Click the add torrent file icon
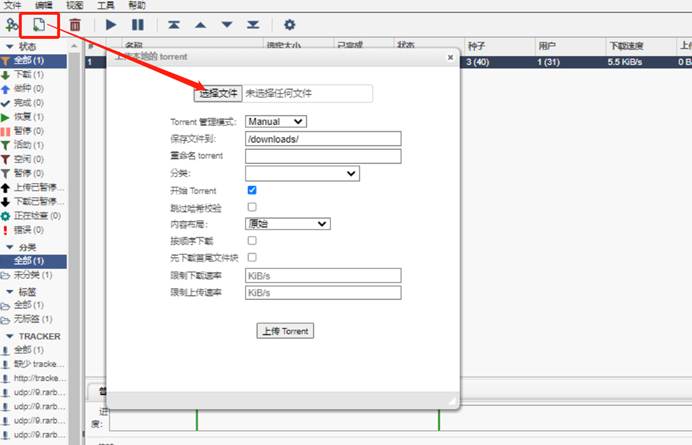692x445 pixels. pos(40,23)
